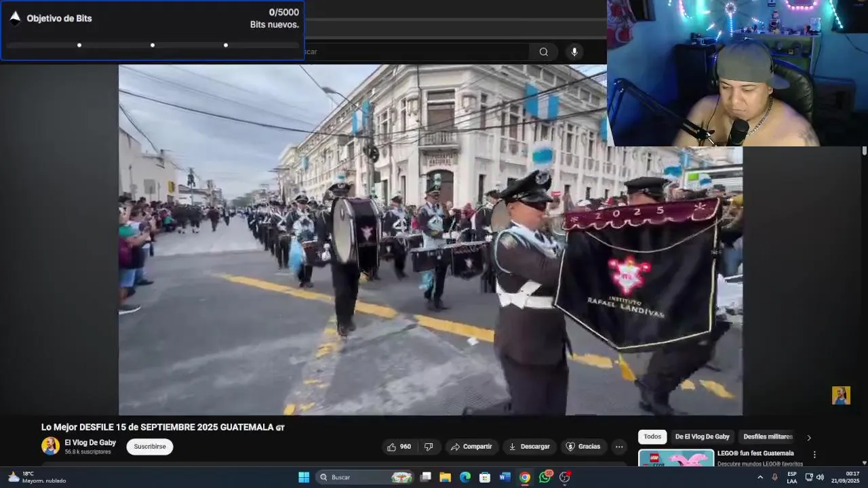Click the Objetivo de Bits progress bar
Viewport: 868px width, 488px height.
point(153,45)
